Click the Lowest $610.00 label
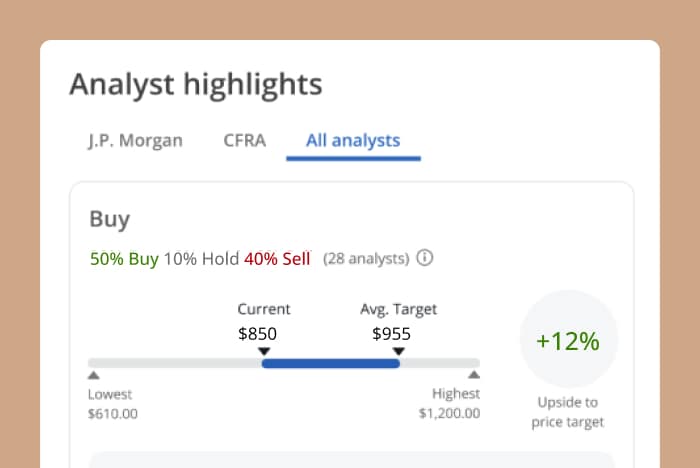Viewport: 700px width, 468px height. point(113,403)
